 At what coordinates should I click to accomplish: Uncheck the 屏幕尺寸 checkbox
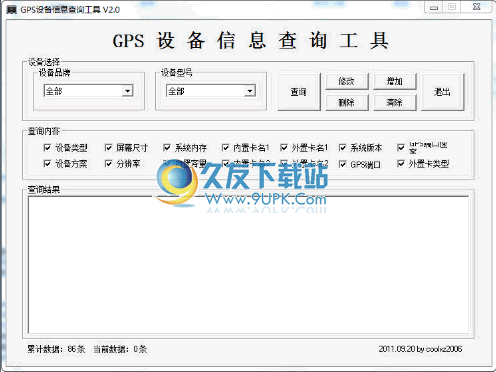point(108,147)
